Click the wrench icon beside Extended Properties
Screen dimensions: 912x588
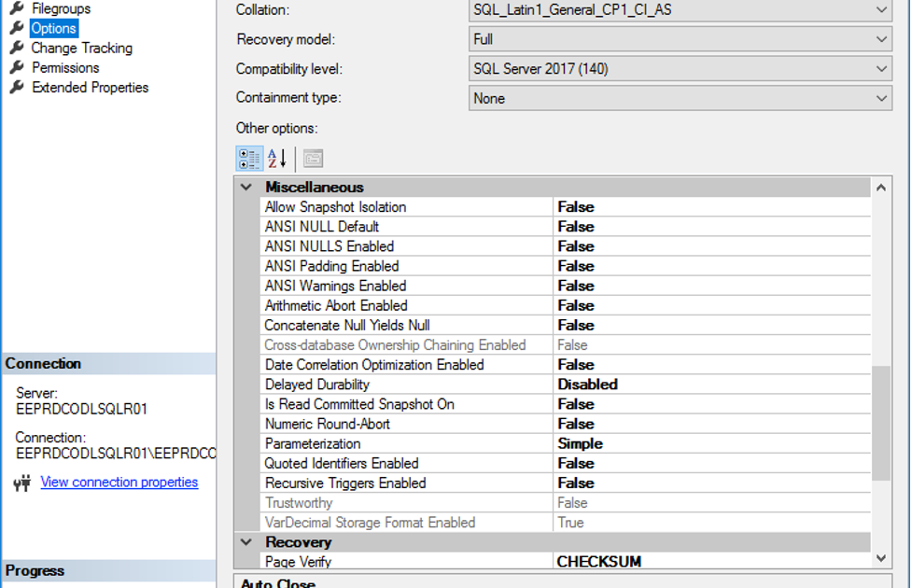point(16,87)
